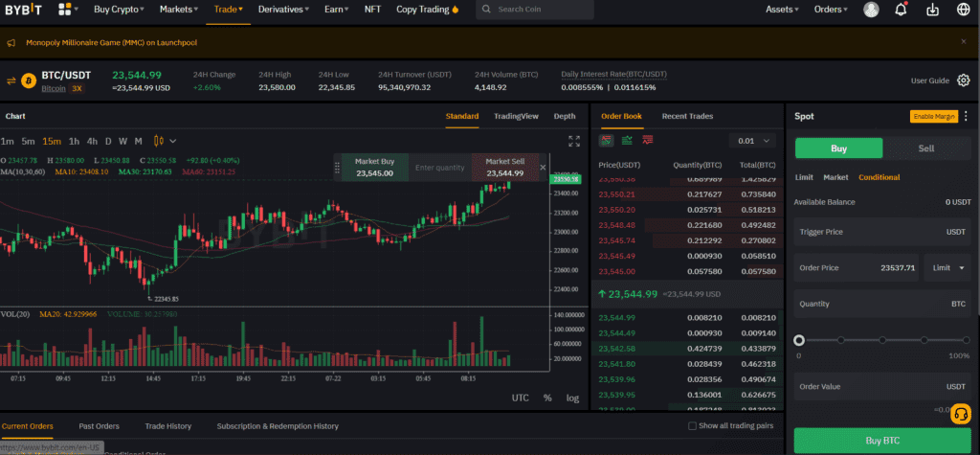Expand the chart type chevron
Viewport: 980px width, 455px height.
(173, 141)
